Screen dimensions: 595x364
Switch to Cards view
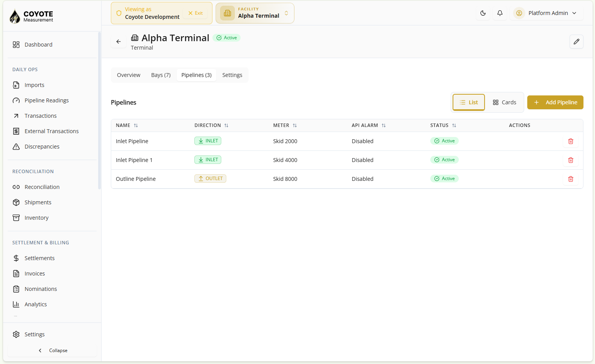pyautogui.click(x=504, y=102)
